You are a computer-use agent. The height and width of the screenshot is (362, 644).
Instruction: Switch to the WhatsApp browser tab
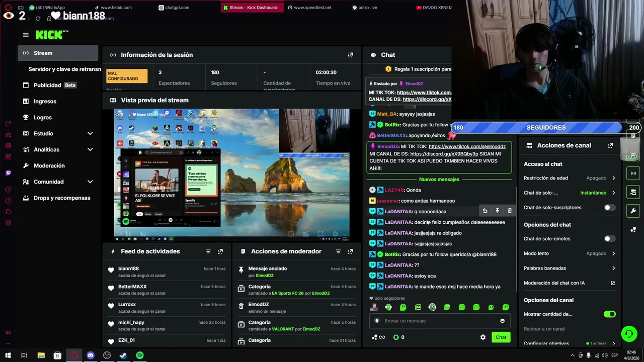(47, 8)
